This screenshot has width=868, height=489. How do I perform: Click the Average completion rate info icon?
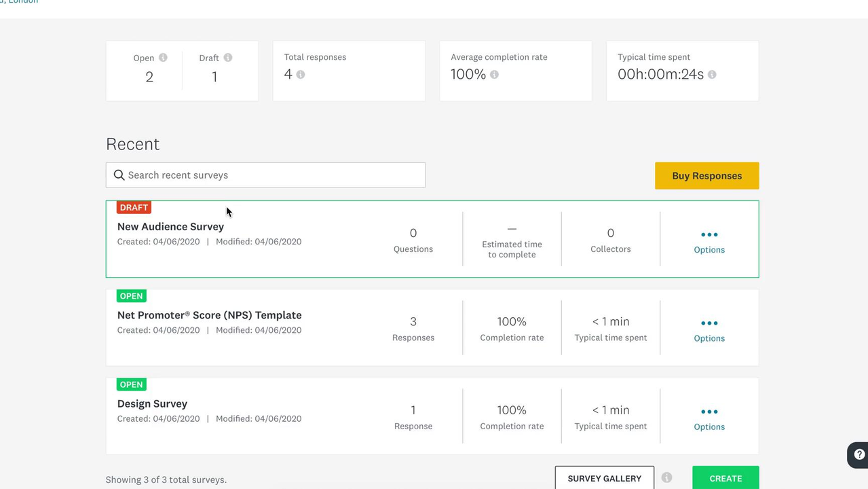pos(494,75)
